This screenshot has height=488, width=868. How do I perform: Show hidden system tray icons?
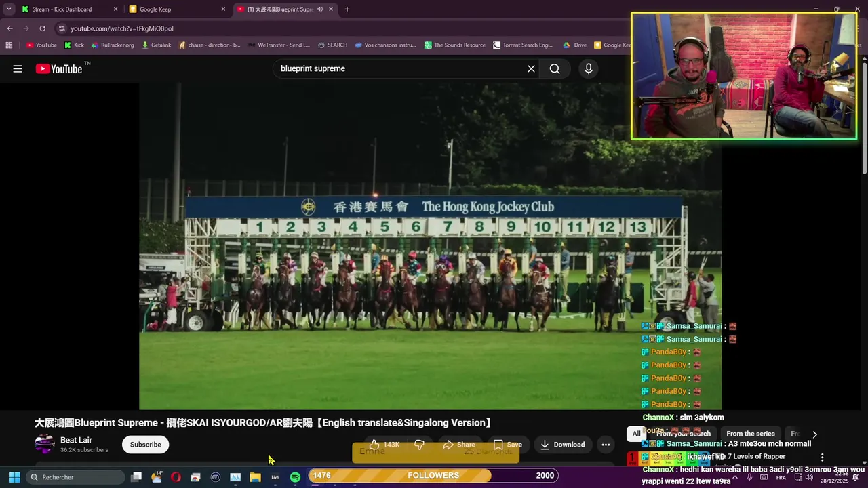(x=734, y=477)
